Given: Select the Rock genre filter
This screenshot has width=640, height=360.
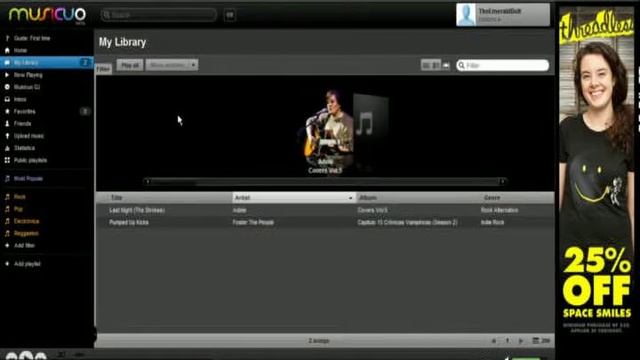Looking at the screenshot, I should click(x=20, y=197).
